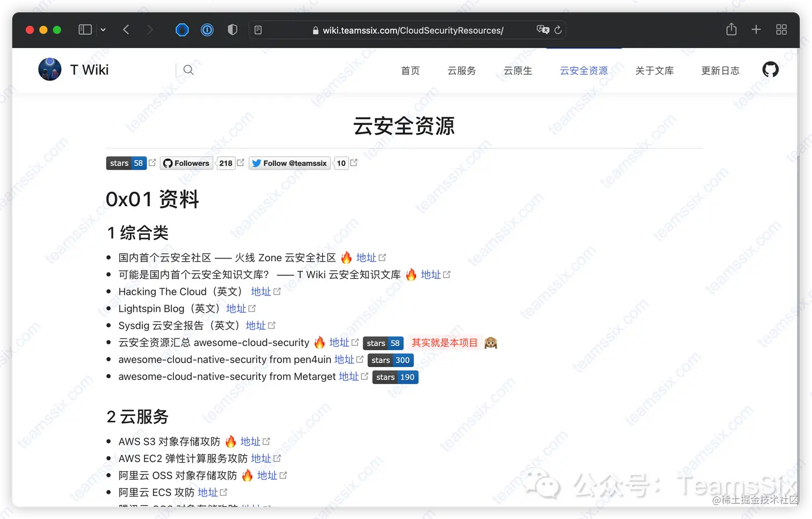Open 地址 link for Metarget repository
Image resolution: width=812 pixels, height=519 pixels.
point(349,377)
